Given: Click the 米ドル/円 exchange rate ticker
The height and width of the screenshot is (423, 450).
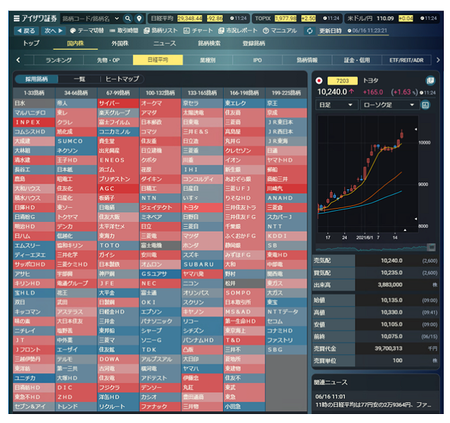Looking at the screenshot, I should 391,18.
